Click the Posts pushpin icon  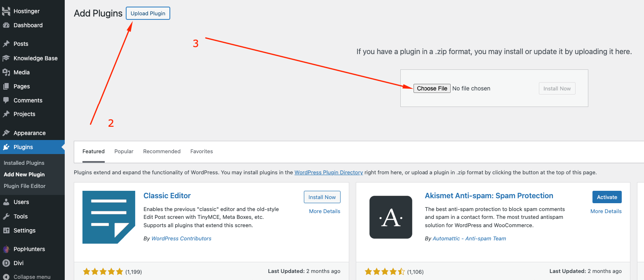pos(6,44)
